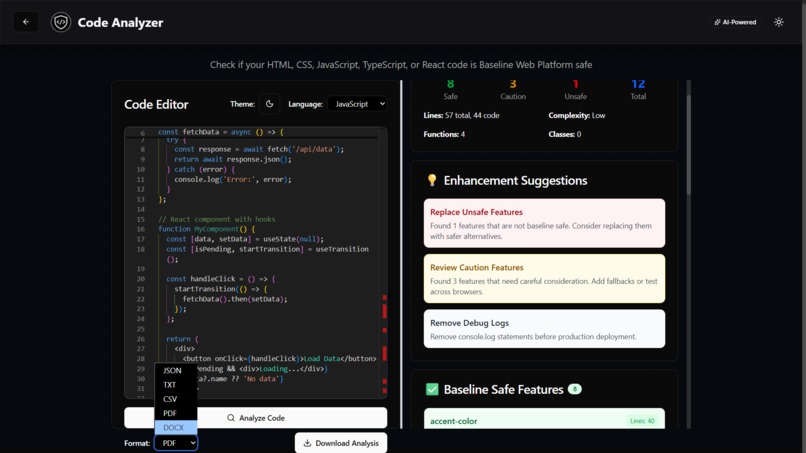Click the lightbulb icon beside Enhancement Suggestions
Screen dimensions: 806x453
coord(432,180)
